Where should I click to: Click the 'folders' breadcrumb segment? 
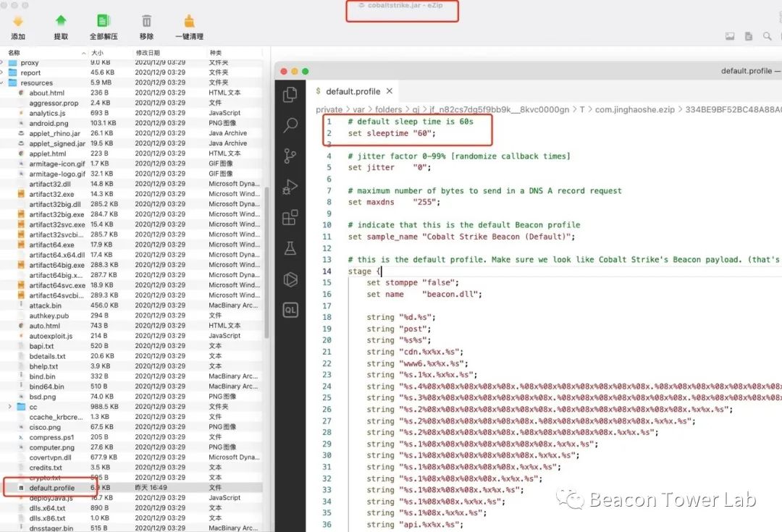tap(388, 109)
